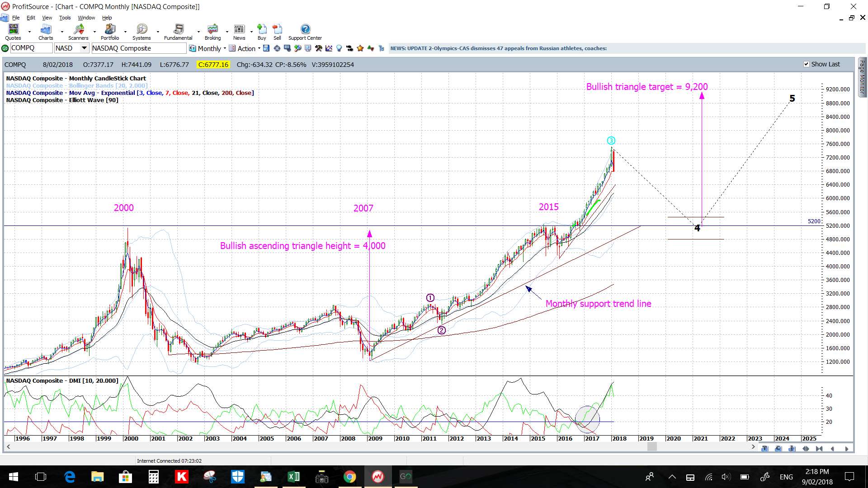Open the taskbar volume control
Image resolution: width=868 pixels, height=488 pixels.
pos(726,477)
